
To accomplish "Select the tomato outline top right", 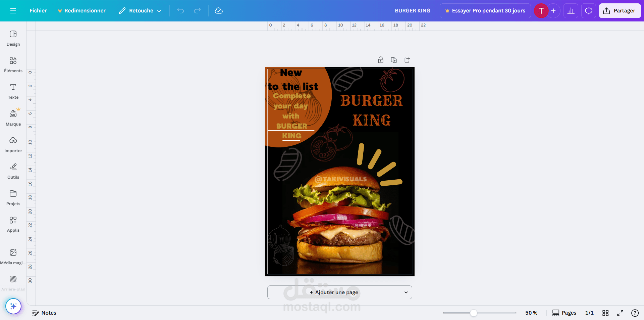I will [392, 80].
